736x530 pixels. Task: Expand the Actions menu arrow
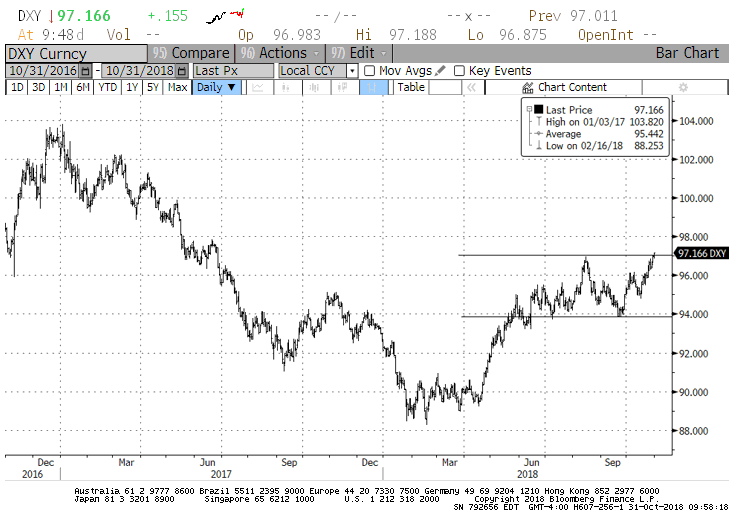[316, 54]
